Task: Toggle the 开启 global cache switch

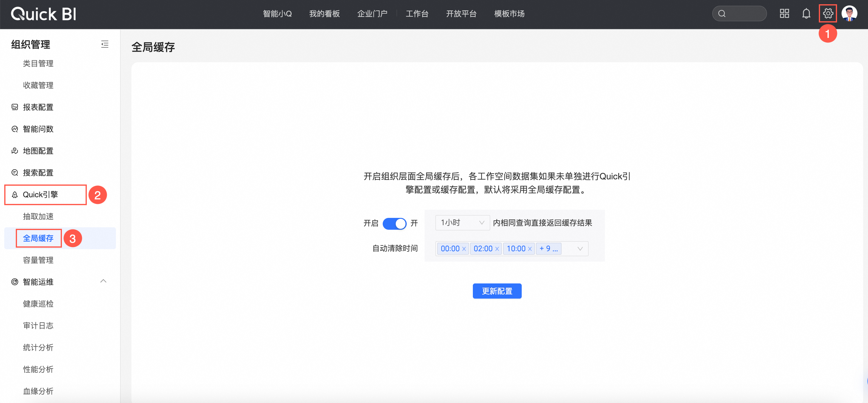Action: (394, 223)
